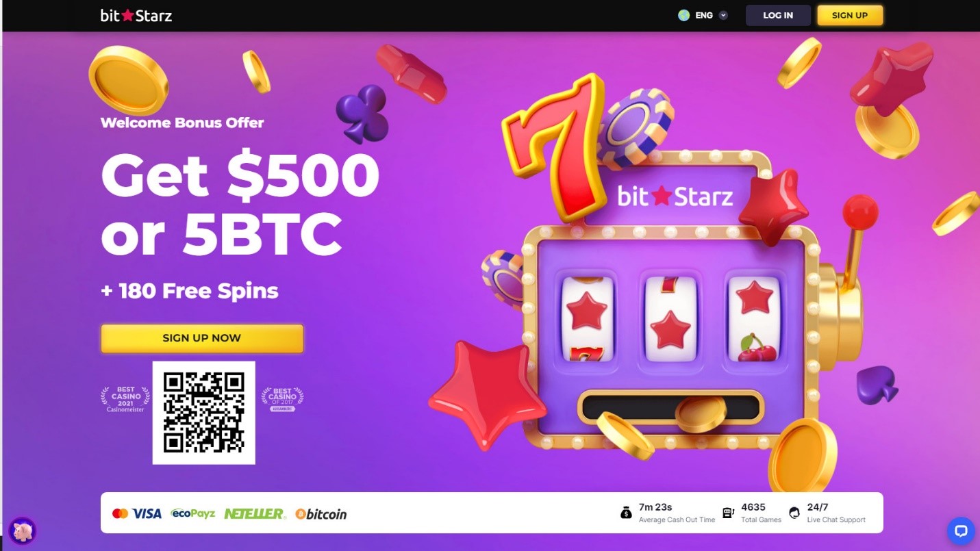The height and width of the screenshot is (551, 980).
Task: Click the Neteller payment logo
Action: (x=254, y=513)
